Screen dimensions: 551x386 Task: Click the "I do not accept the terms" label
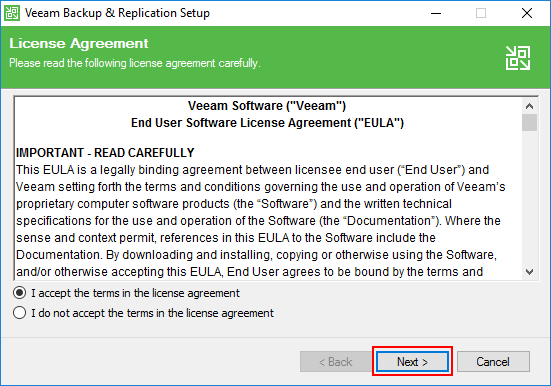tap(152, 313)
